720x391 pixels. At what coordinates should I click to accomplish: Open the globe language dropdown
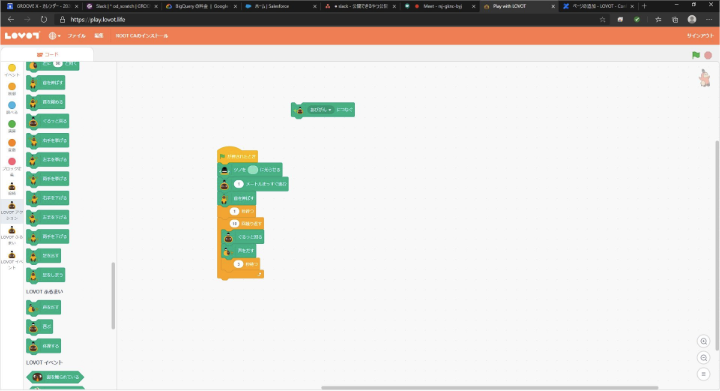(55, 36)
